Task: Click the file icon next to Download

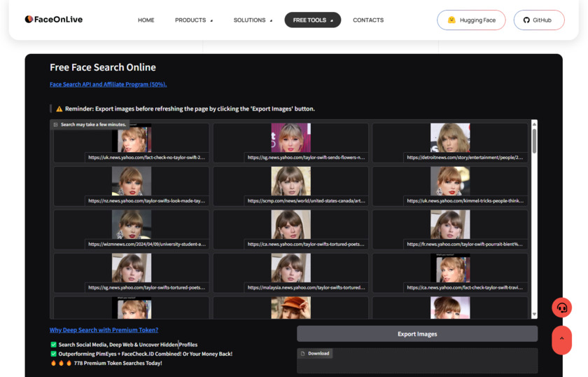Action: point(302,354)
